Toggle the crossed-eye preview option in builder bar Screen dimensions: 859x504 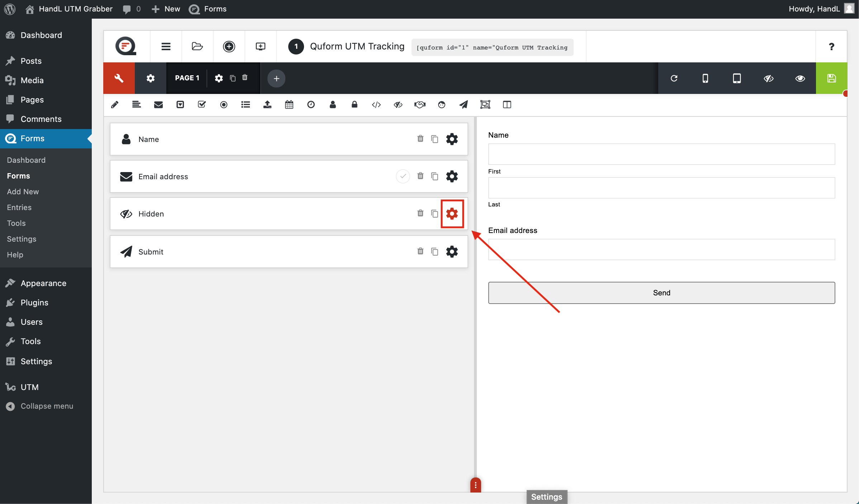[x=769, y=78]
